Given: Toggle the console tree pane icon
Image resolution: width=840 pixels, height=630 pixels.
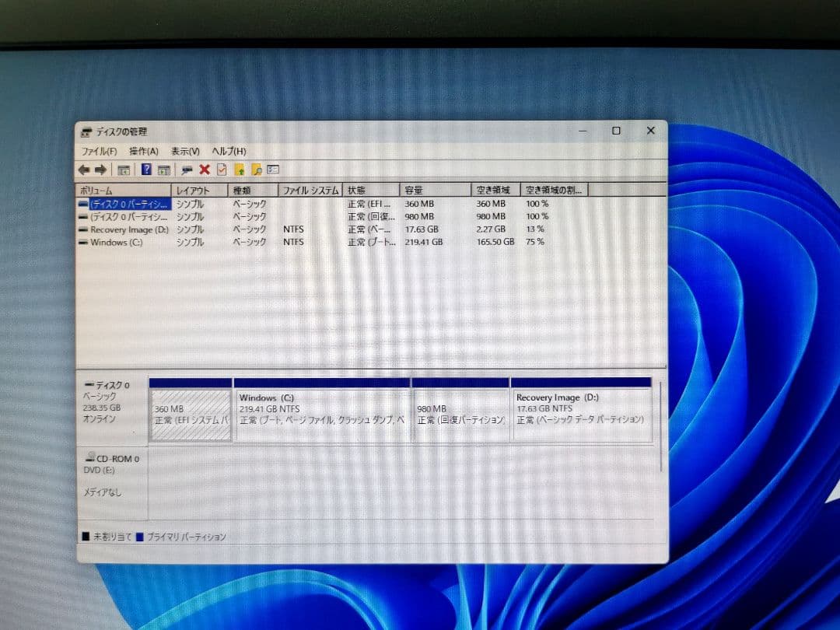Looking at the screenshot, I should click(x=124, y=170).
